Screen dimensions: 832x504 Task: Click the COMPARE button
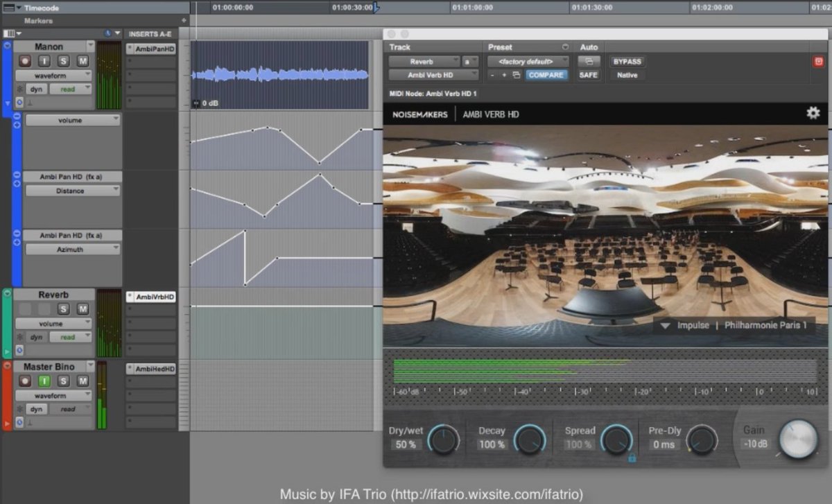pos(547,75)
